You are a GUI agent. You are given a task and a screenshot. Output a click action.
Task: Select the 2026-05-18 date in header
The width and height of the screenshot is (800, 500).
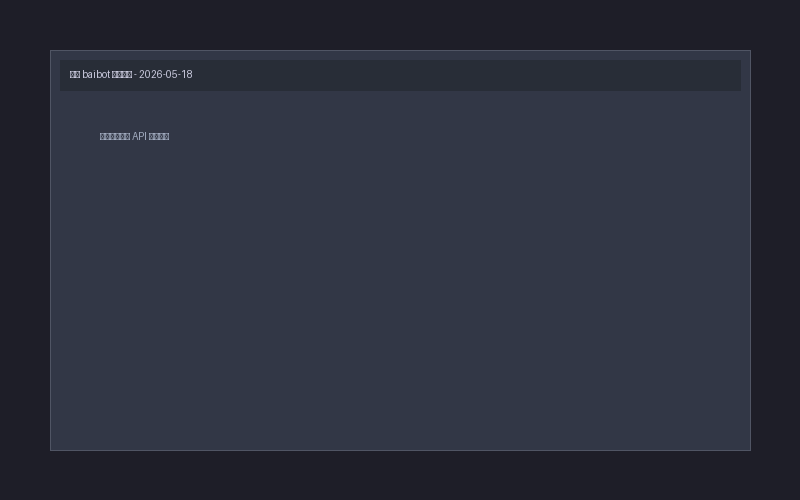point(166,74)
